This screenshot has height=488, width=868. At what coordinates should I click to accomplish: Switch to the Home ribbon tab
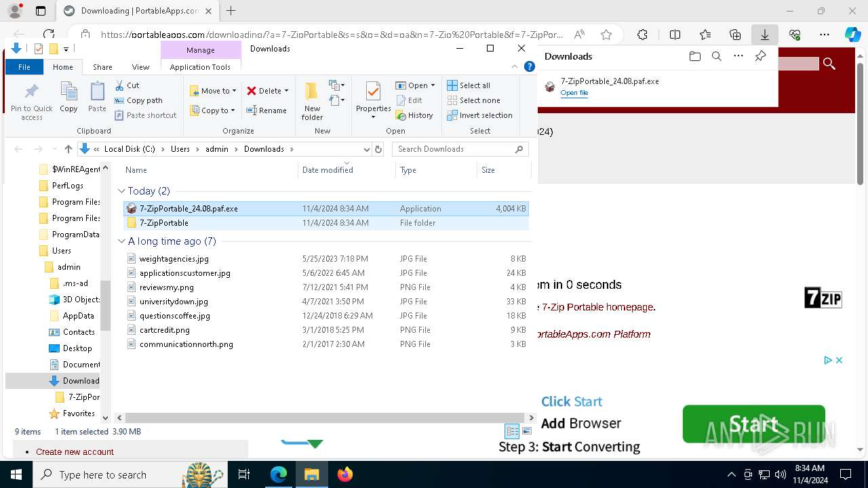(x=63, y=67)
